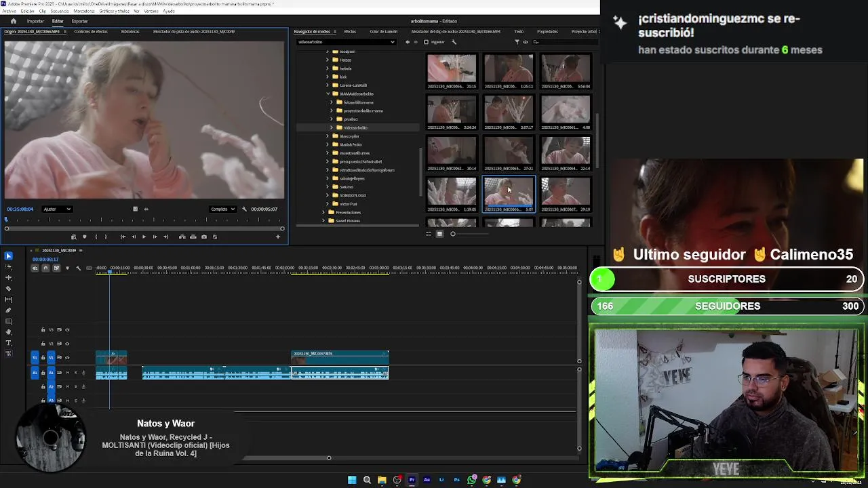Go back in Media Browser navigation
Screen dimensions: 868x488
pos(408,42)
